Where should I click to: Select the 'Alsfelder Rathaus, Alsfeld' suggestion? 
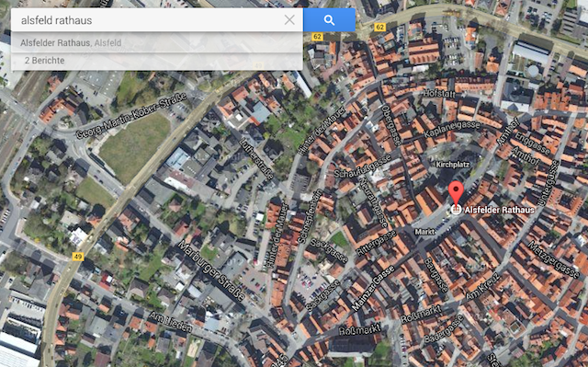tap(157, 43)
